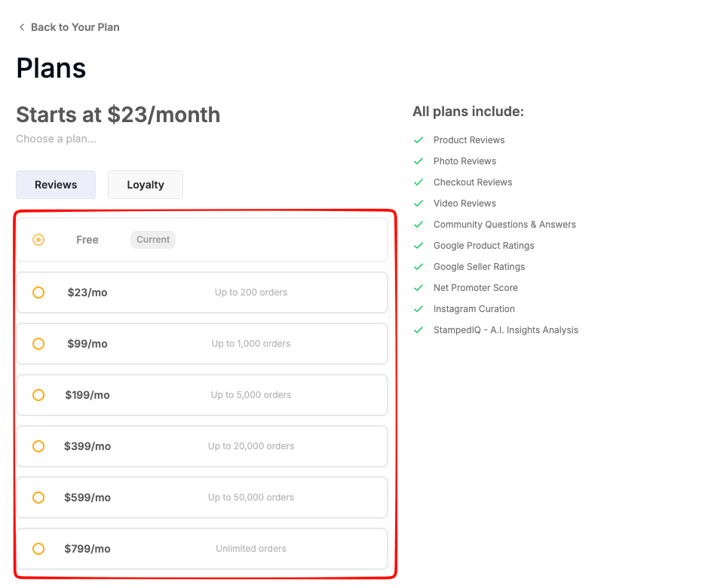Click the back chevron arrow icon
702x588 pixels.
[x=21, y=27]
